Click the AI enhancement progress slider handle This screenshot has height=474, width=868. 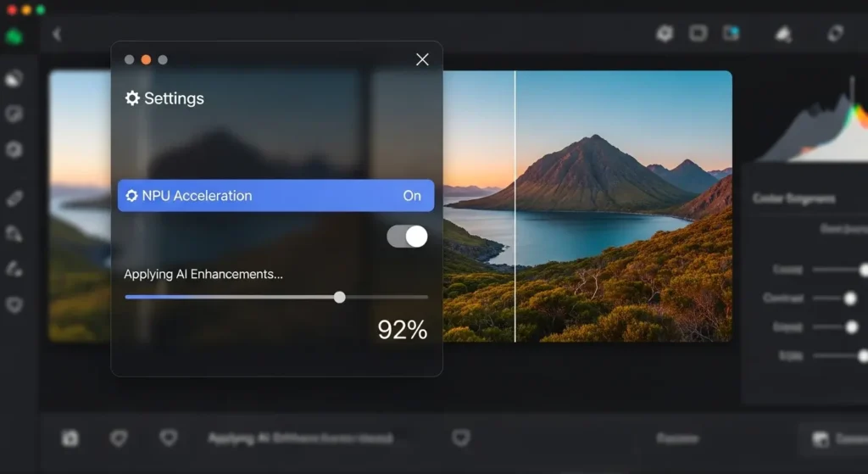pos(340,298)
